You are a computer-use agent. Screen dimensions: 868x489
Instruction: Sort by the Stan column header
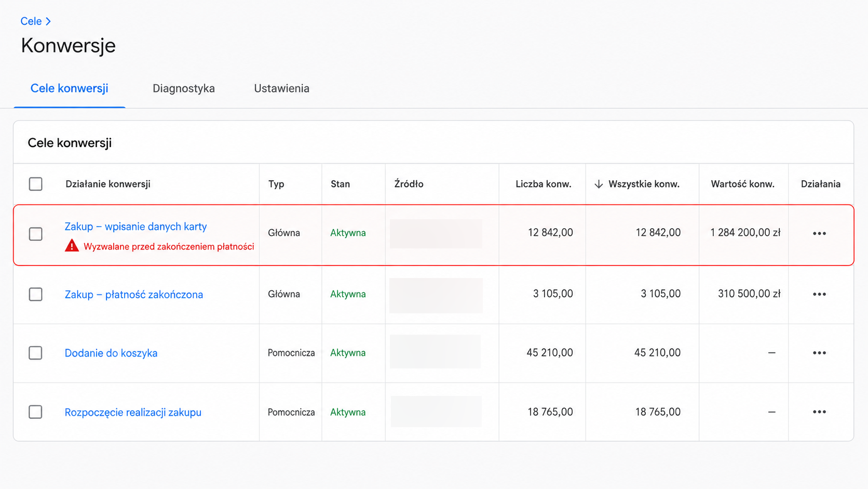point(341,184)
